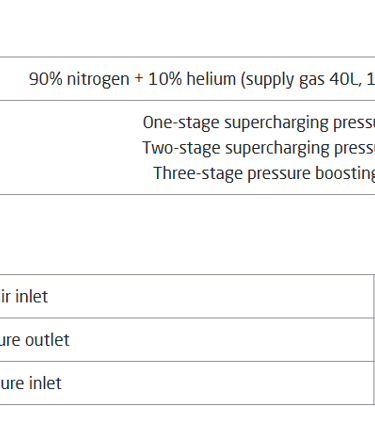Select the "10%" value before helium

[x=165, y=79]
